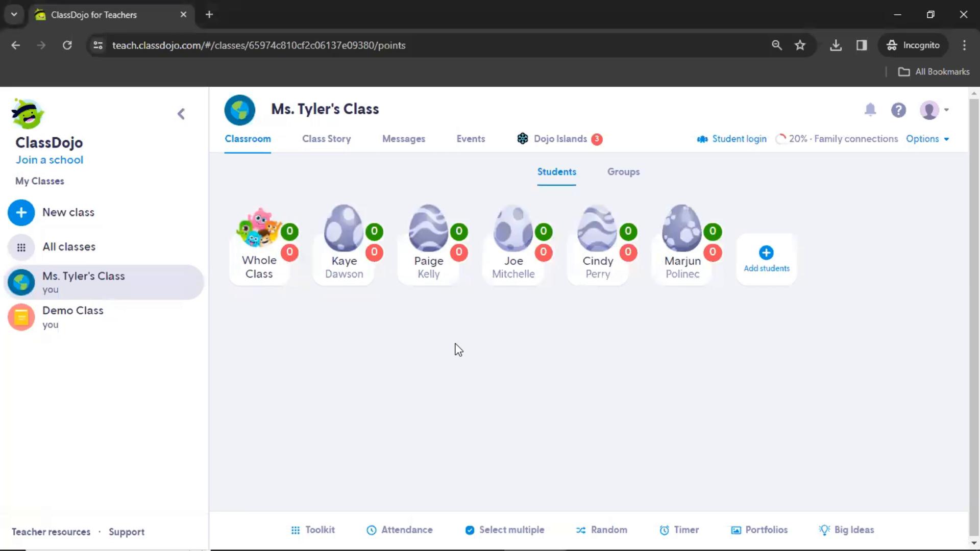Click the notifications bell icon

point(870,110)
